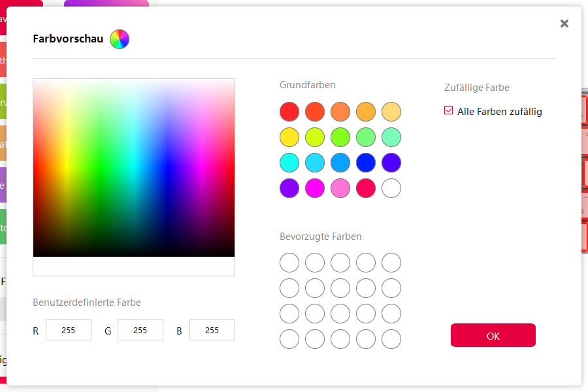The width and height of the screenshot is (588, 392).
Task: Click the color preview bar below spectrum
Action: 134,267
